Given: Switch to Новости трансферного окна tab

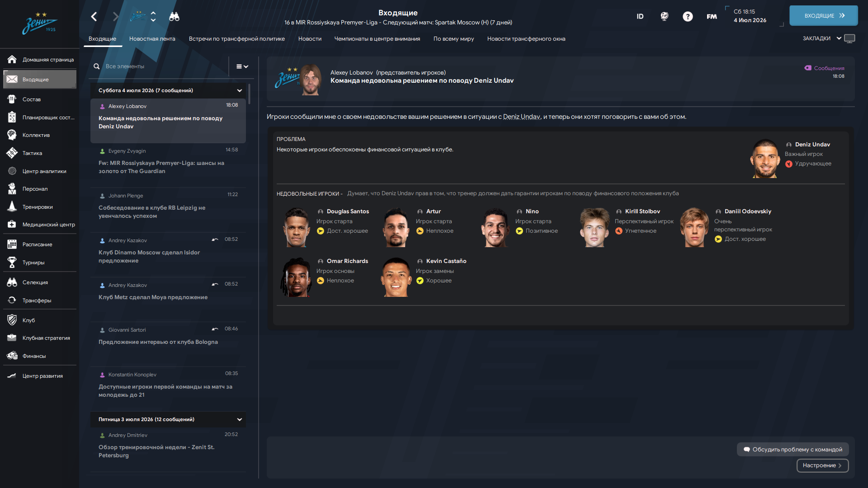Looking at the screenshot, I should 526,39.
